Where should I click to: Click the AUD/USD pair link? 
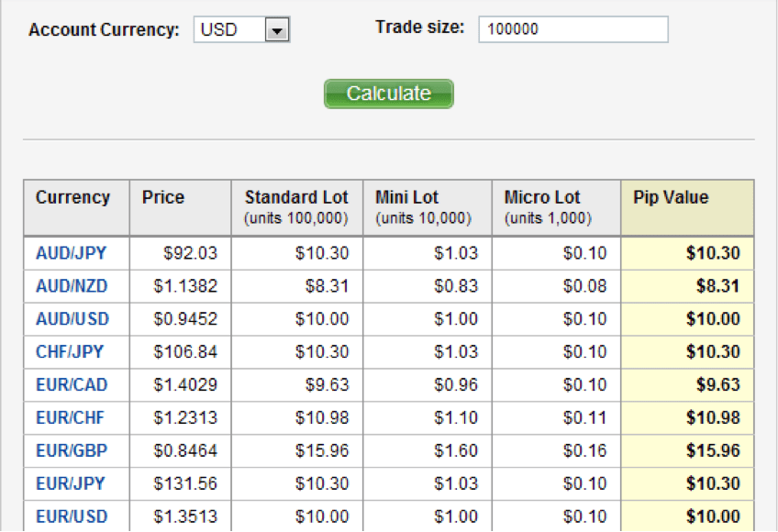coord(72,319)
